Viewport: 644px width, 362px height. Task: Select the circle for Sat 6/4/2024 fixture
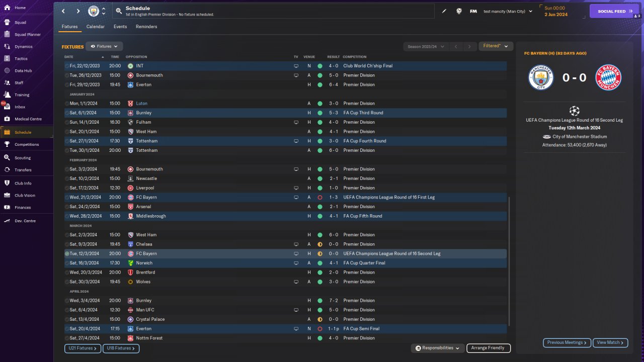tap(67, 310)
